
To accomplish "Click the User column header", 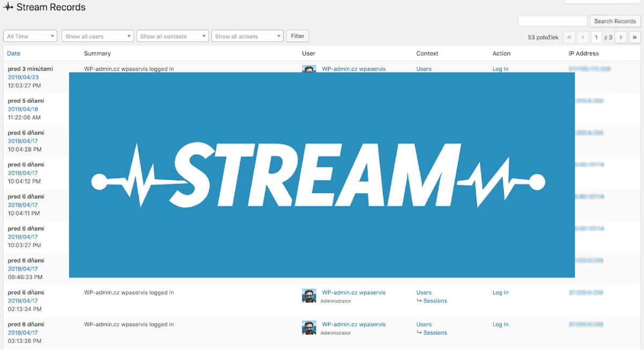I will click(309, 53).
